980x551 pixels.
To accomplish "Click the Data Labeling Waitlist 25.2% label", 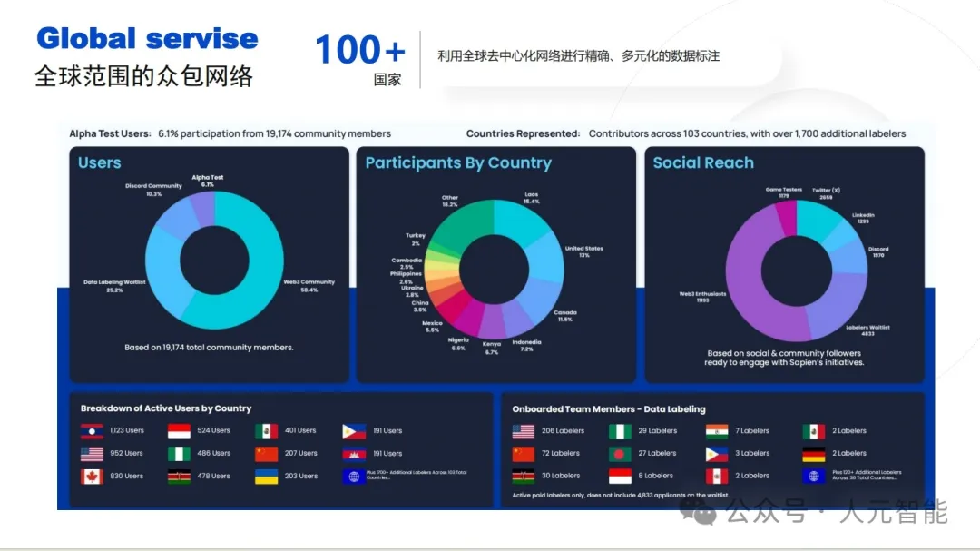I will tap(114, 286).
